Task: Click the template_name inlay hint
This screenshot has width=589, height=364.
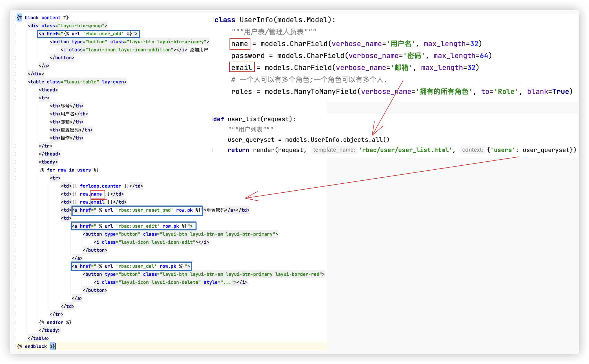Action: pos(334,150)
